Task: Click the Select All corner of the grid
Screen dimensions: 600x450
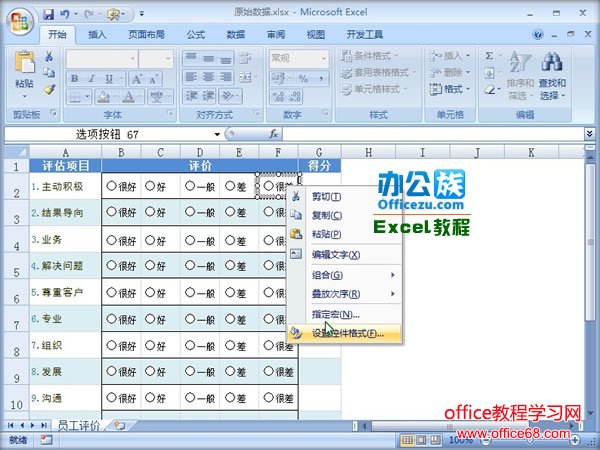Action: point(17,152)
